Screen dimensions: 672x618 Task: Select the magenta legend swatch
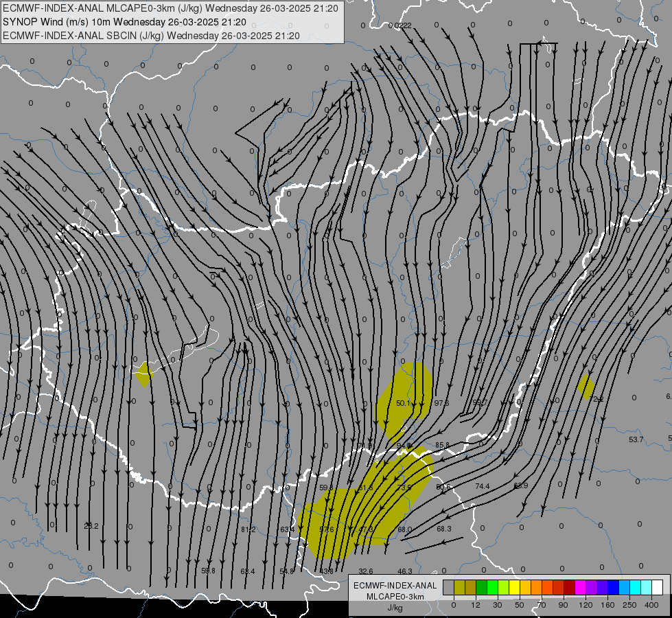pyautogui.click(x=581, y=588)
